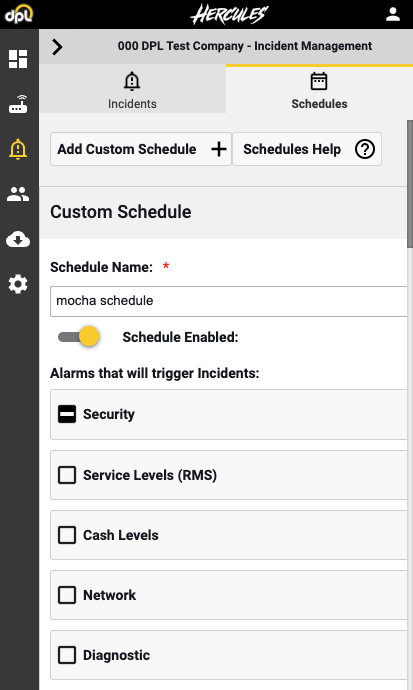Click the Schedule Name input field
This screenshot has width=413, height=690.
tap(229, 301)
